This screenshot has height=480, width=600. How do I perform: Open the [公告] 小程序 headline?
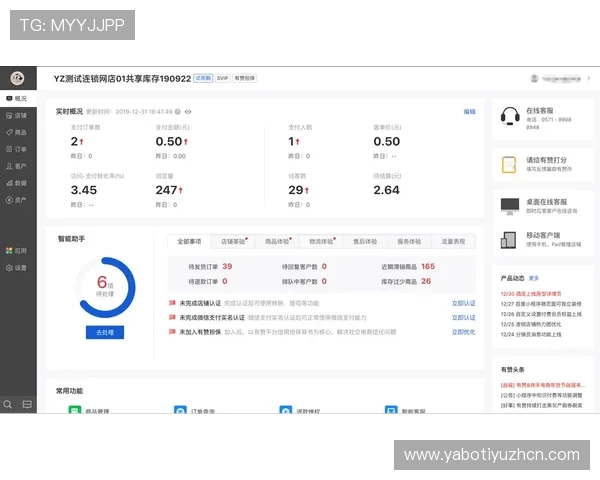tap(541, 395)
